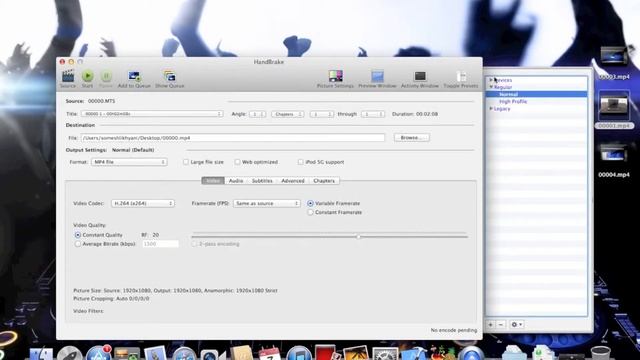Open App Store with red badge in Dock
Image resolution: width=640 pixels, height=360 pixels.
click(98, 353)
